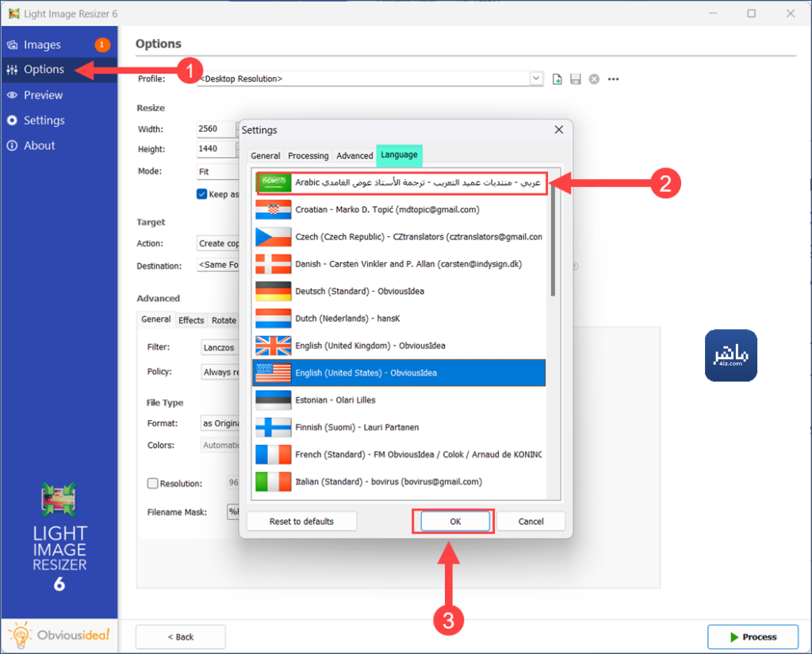This screenshot has width=812, height=654.
Task: Select Czech (Czech Republic) language
Action: [400, 237]
